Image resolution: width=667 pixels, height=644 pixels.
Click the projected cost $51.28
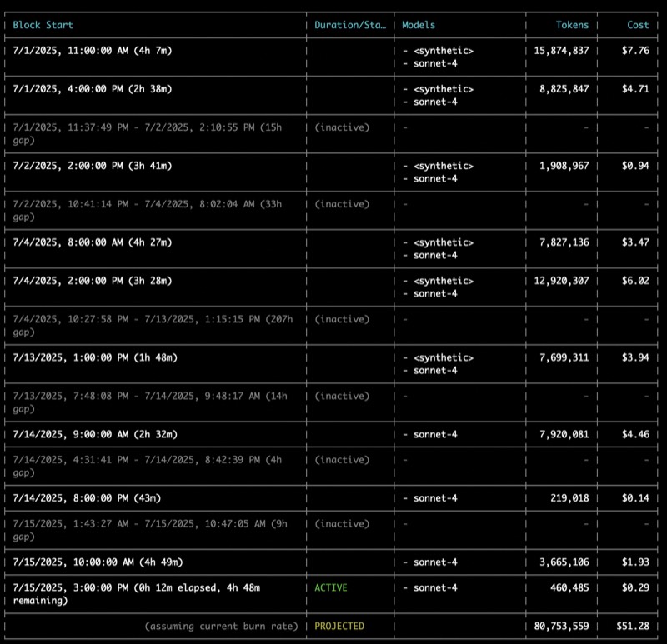coord(633,626)
